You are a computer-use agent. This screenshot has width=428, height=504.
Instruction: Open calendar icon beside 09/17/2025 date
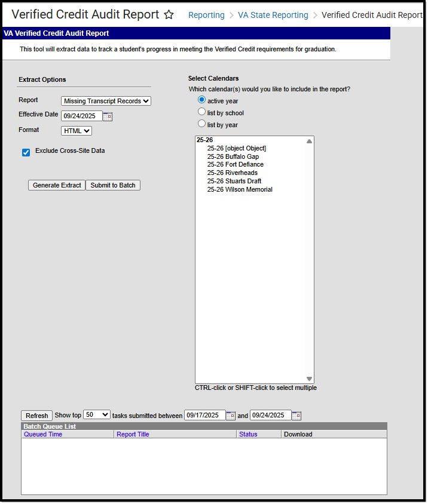[230, 415]
